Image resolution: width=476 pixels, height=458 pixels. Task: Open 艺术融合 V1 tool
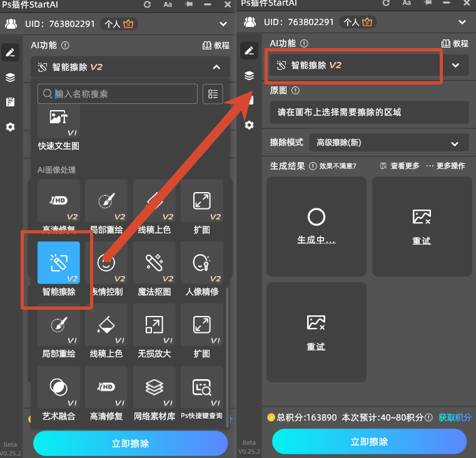pyautogui.click(x=59, y=387)
